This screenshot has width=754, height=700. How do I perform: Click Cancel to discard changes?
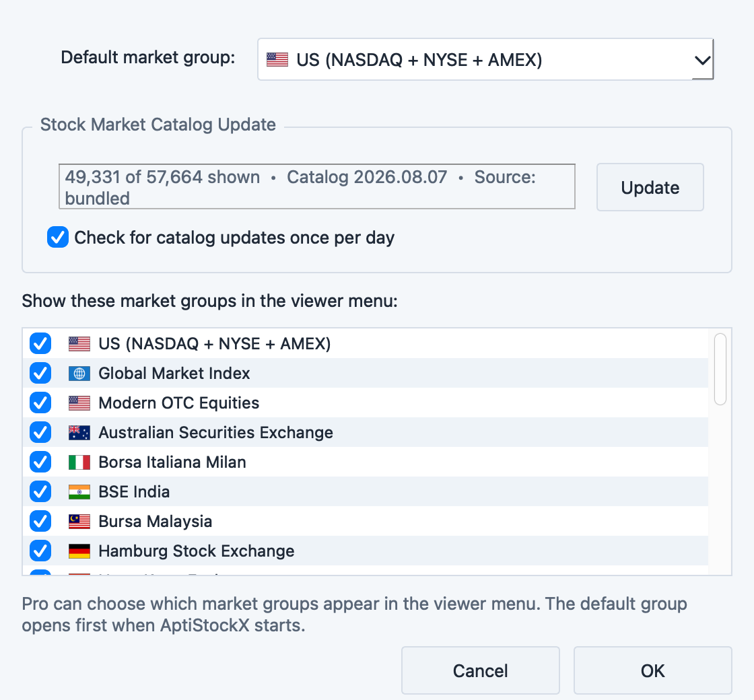point(481,670)
